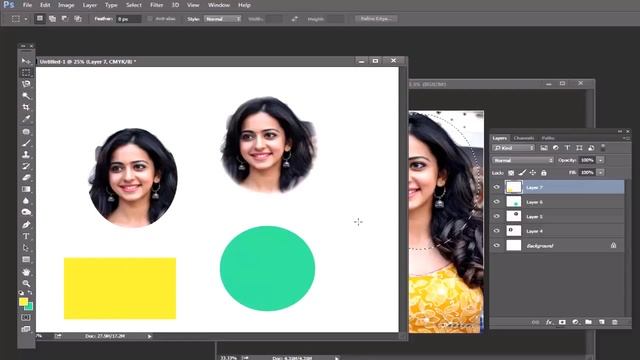Hide Layer 7 visibility eye
This screenshot has height=360, width=640.
[496, 187]
